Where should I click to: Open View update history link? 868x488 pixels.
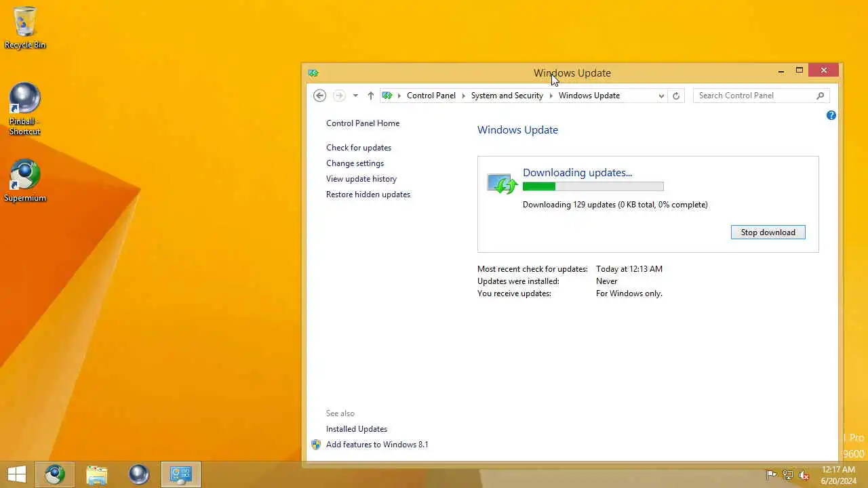(361, 179)
